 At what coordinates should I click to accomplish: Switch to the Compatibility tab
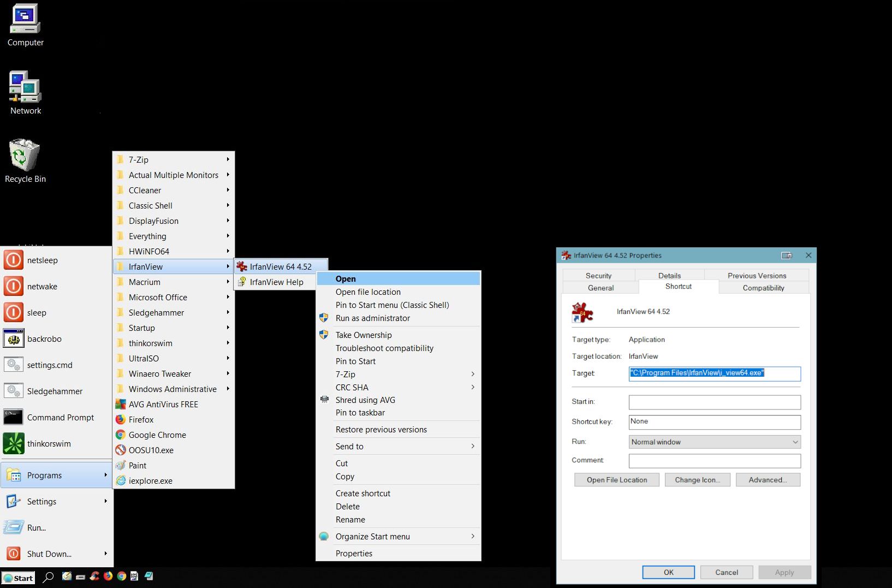point(763,288)
